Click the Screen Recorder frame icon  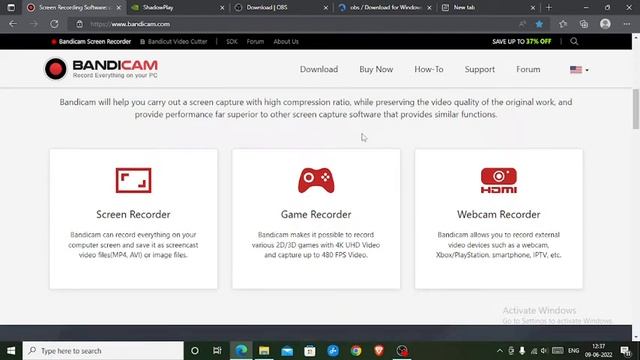pos(133,180)
